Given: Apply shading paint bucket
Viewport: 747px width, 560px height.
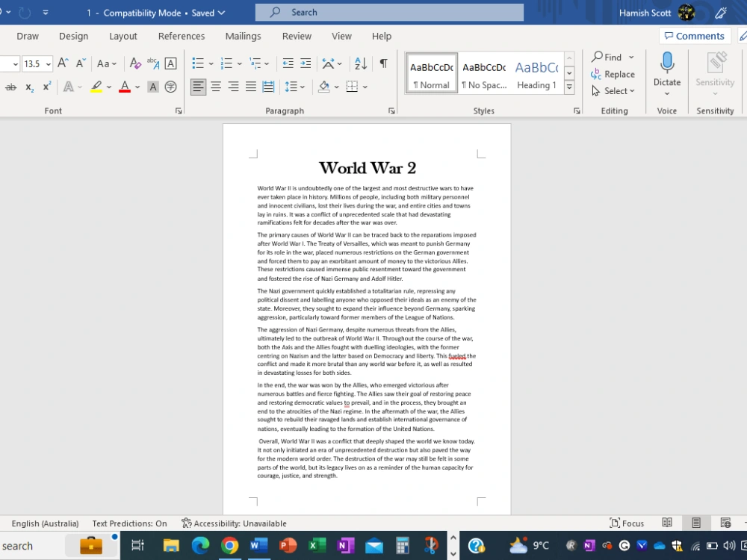Looking at the screenshot, I should point(324,87).
